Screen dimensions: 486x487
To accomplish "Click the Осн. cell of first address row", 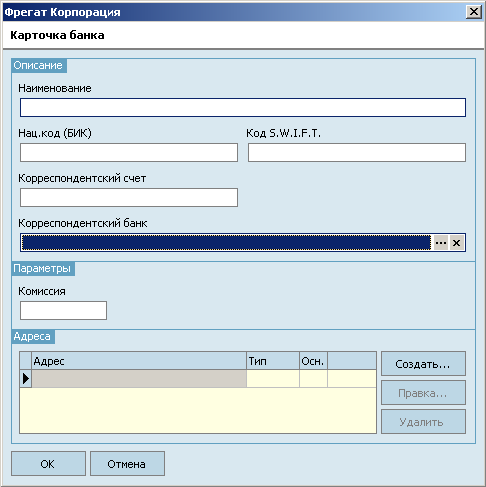I will tap(313, 379).
